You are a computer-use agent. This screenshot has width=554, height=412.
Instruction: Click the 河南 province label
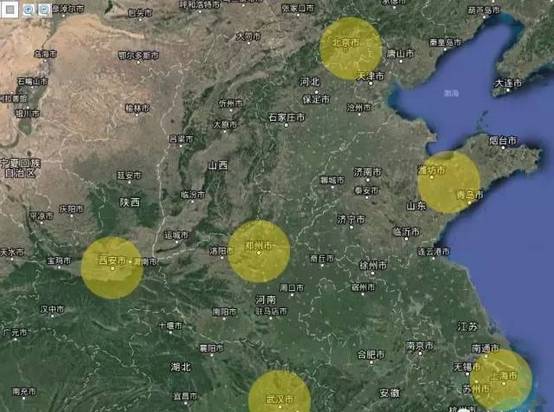click(266, 300)
